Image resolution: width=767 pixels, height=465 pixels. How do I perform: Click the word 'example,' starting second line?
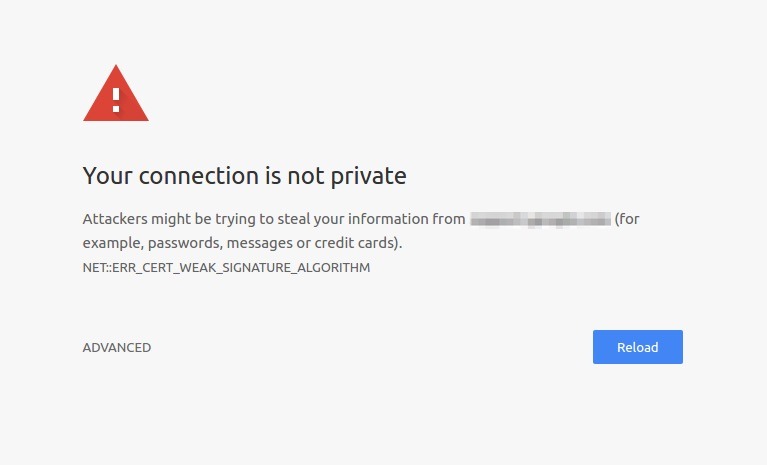[113, 243]
